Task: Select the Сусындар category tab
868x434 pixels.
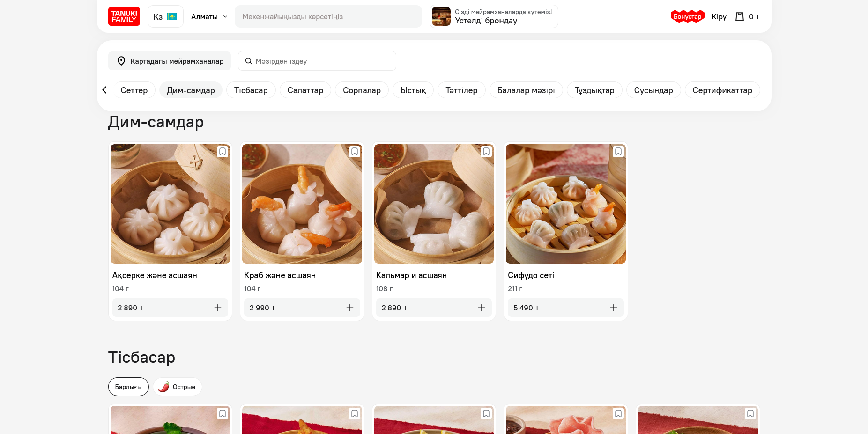Action: [x=653, y=90]
